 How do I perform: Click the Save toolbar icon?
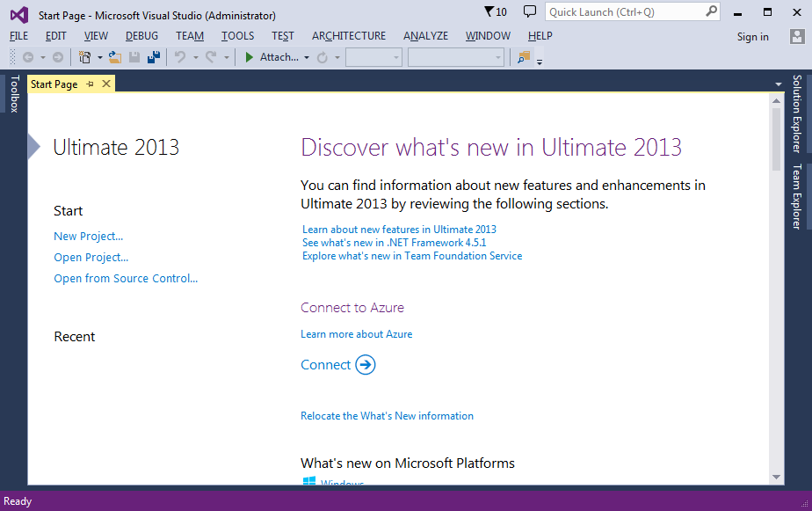[134, 57]
